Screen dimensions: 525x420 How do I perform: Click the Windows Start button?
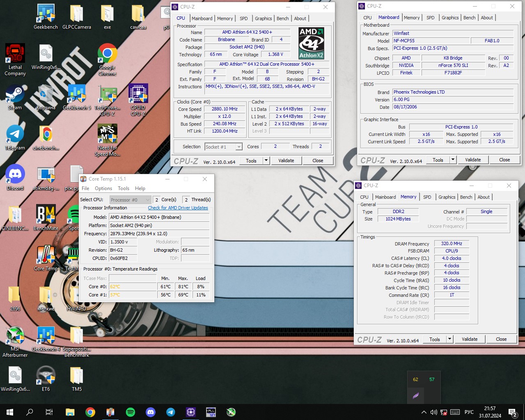pyautogui.click(x=10, y=412)
